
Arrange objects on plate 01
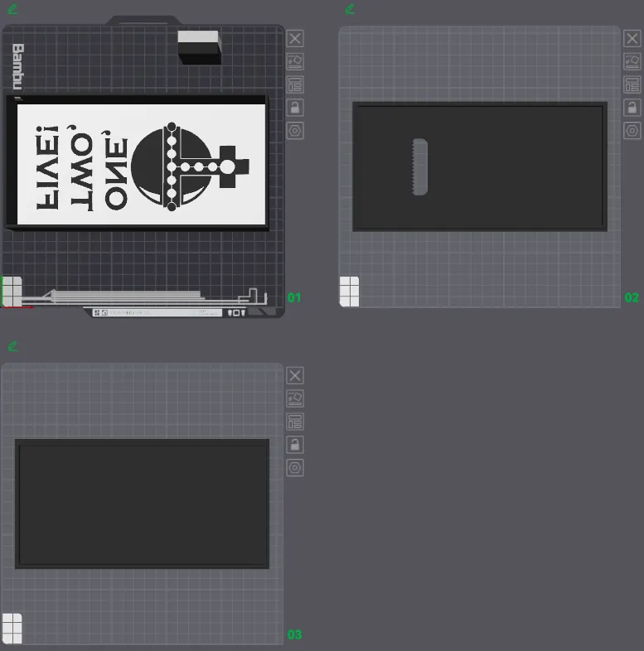tap(295, 84)
